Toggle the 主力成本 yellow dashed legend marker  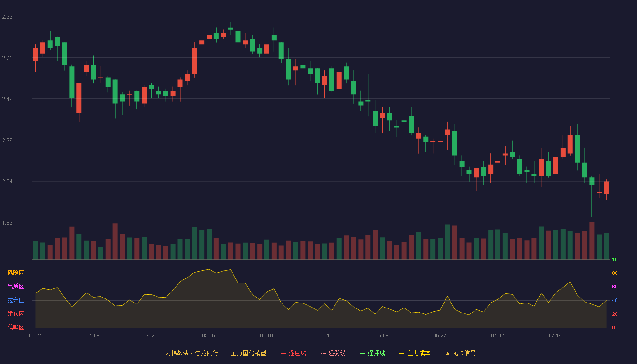(402, 353)
